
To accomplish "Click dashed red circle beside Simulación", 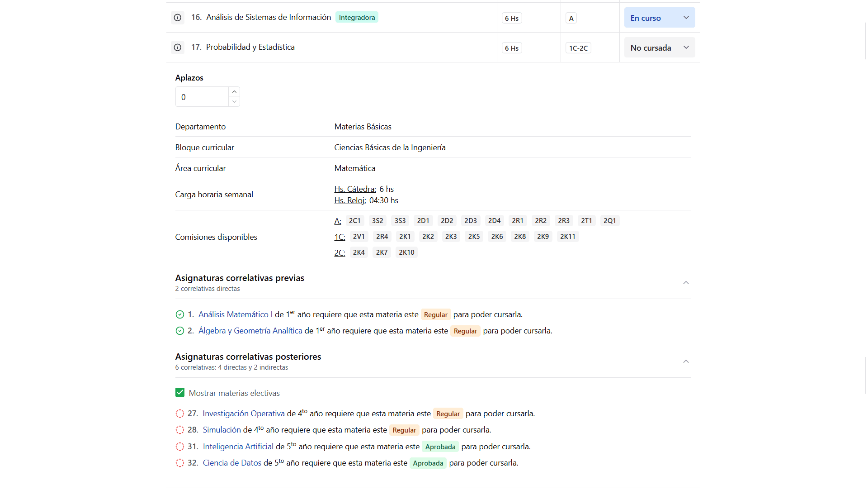I will (x=180, y=430).
